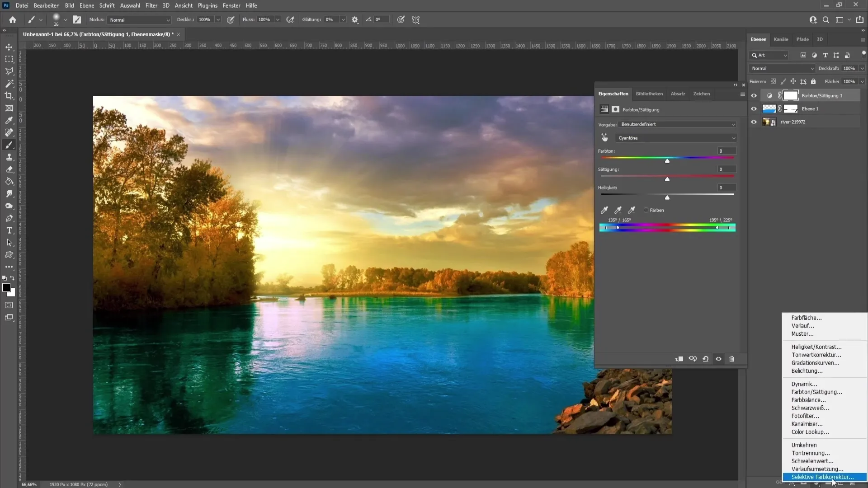The image size is (868, 488).
Task: Click the Lasso tool icon
Action: 9,71
